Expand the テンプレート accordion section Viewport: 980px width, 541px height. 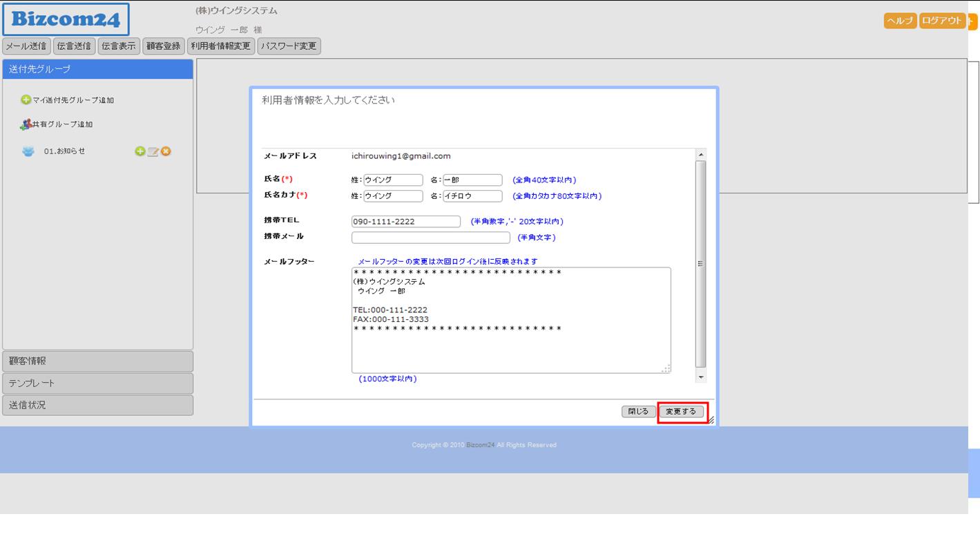[98, 383]
